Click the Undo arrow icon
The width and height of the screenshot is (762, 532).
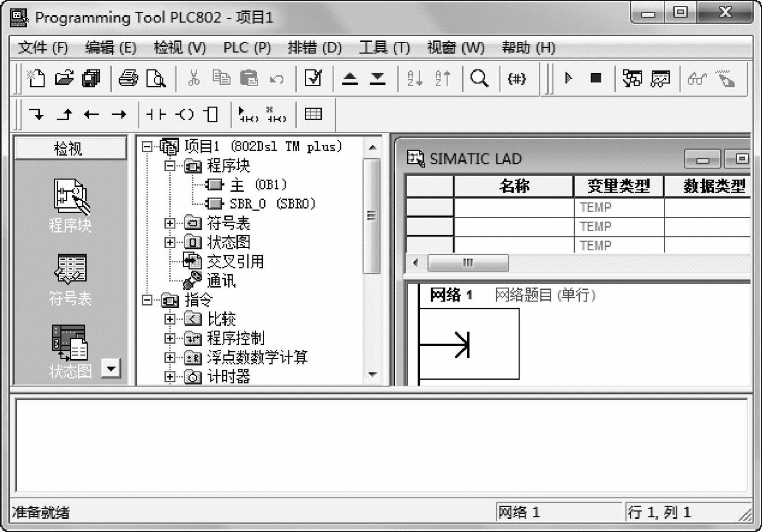(276, 79)
